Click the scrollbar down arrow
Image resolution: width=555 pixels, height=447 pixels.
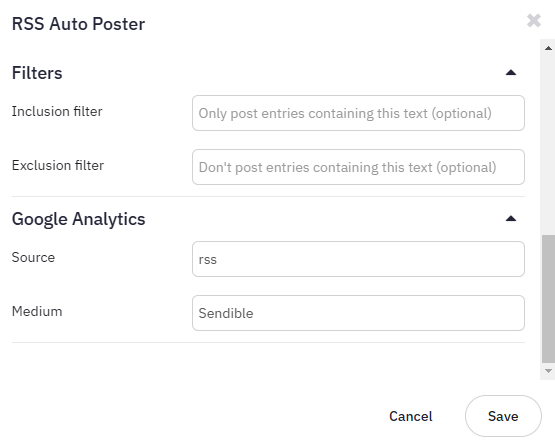[548, 371]
